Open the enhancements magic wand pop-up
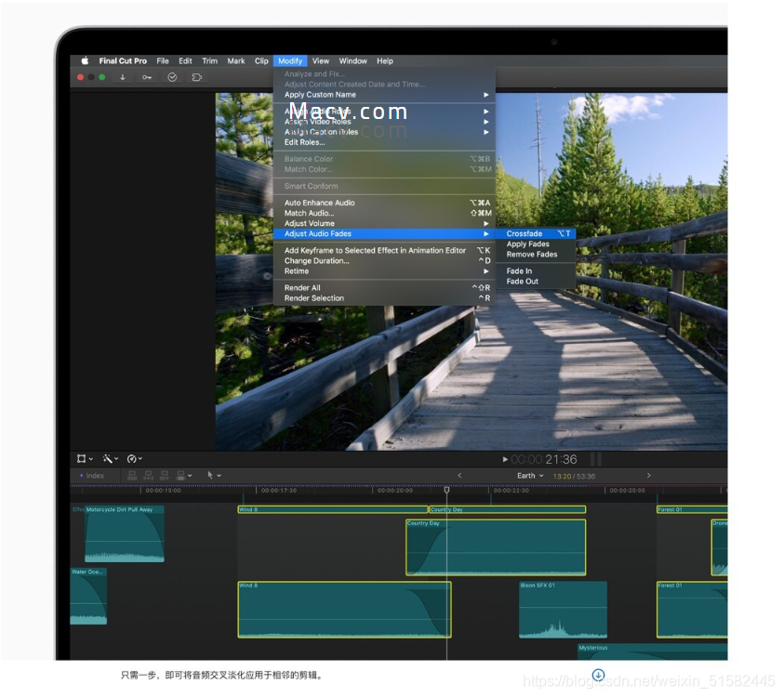Viewport: 784px width, 698px height. tap(110, 459)
